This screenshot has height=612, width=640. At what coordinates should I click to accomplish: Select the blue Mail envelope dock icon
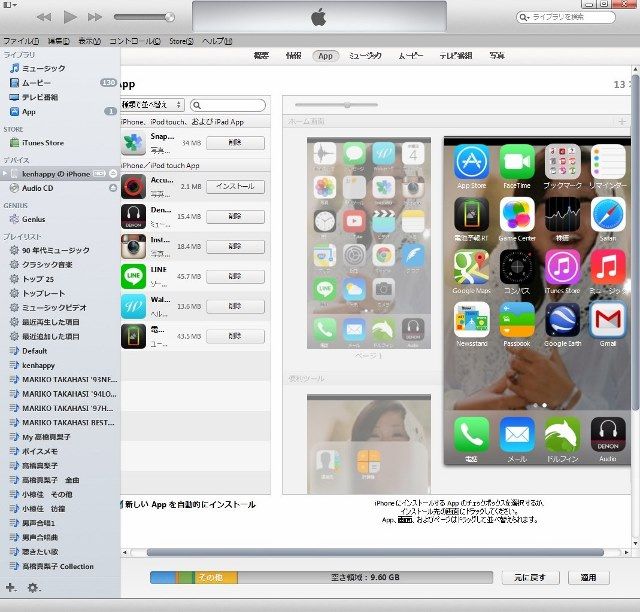point(517,435)
